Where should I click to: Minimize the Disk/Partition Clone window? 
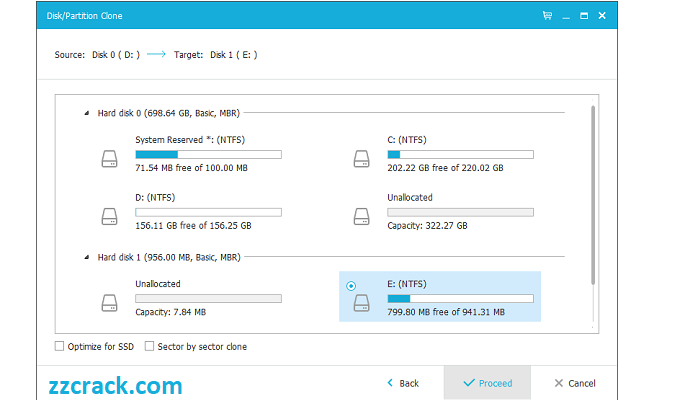click(x=566, y=16)
